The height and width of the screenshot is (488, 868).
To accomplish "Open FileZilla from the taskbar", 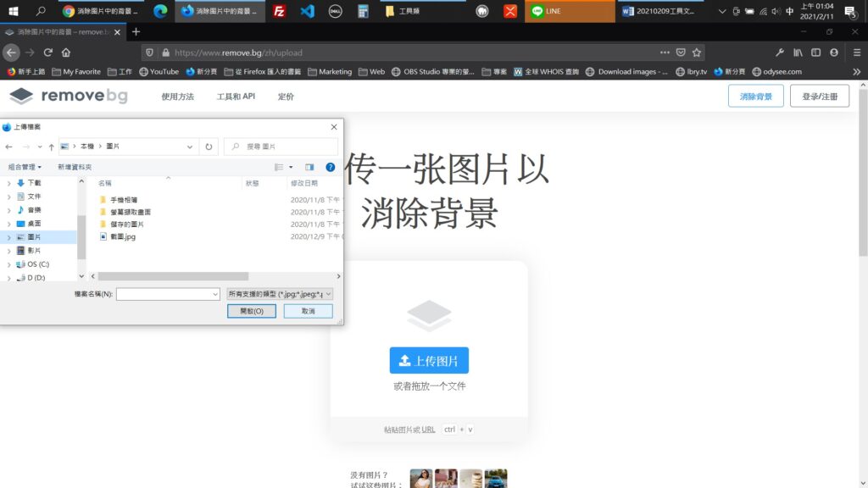I will 279,12.
